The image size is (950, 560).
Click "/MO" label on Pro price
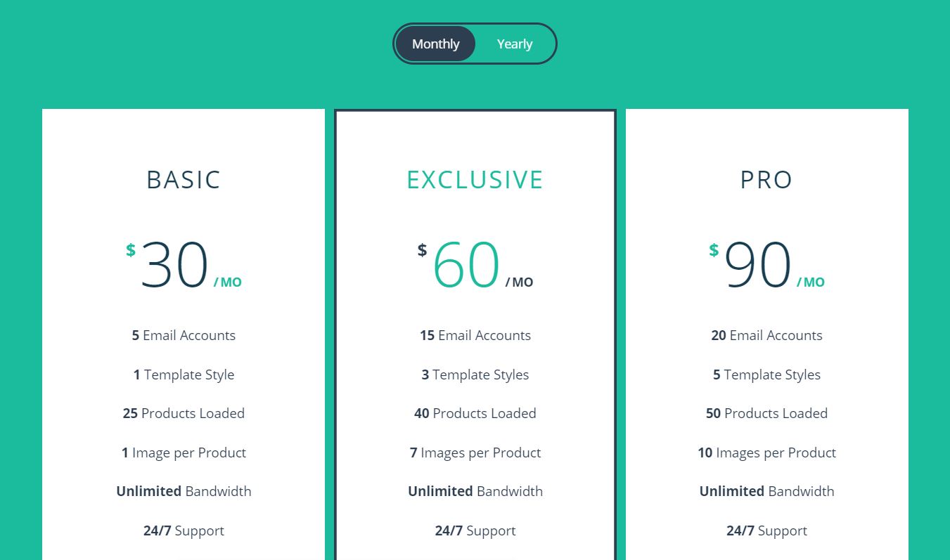click(x=811, y=282)
